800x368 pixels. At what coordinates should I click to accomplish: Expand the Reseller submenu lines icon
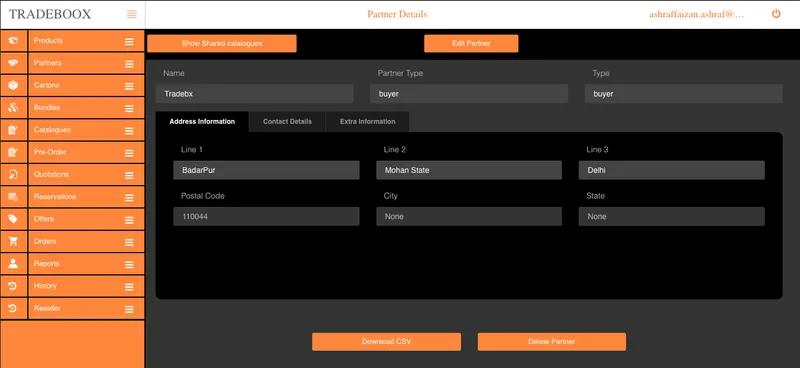tap(129, 309)
